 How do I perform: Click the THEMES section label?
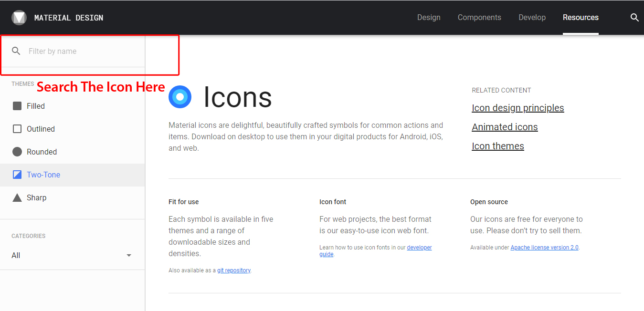(x=23, y=84)
